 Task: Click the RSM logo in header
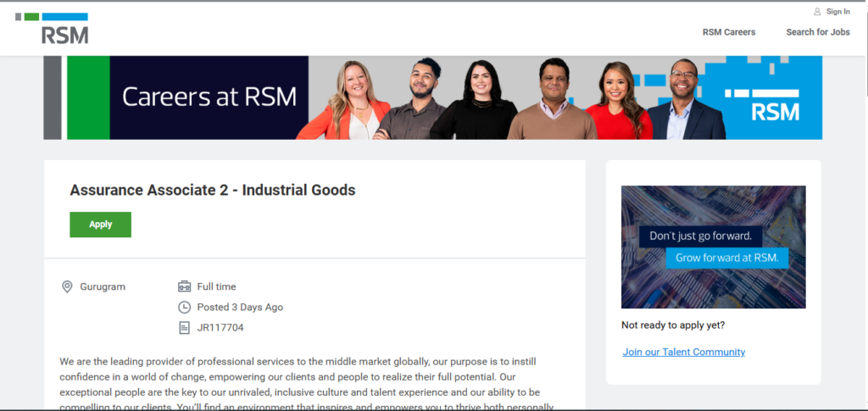52,28
